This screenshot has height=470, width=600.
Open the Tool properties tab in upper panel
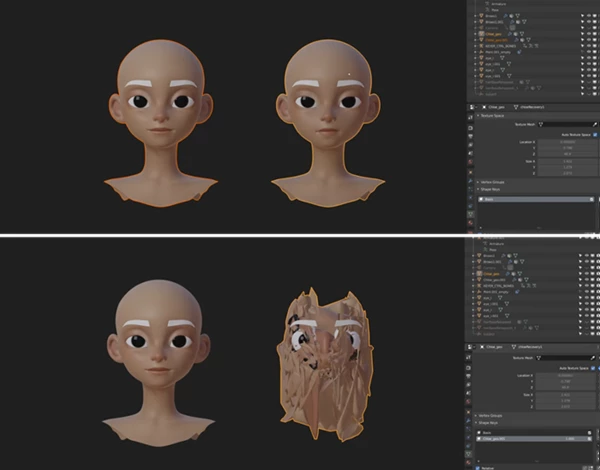(x=471, y=118)
